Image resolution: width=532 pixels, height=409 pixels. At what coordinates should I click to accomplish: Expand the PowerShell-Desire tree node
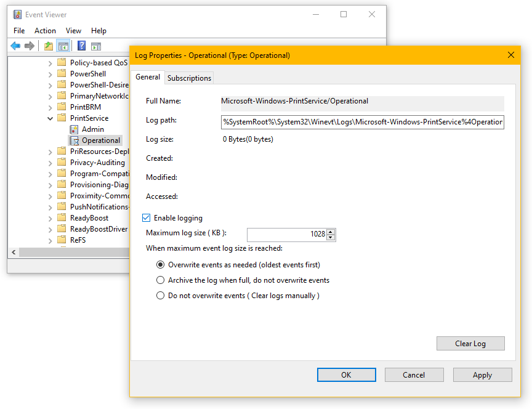point(50,86)
